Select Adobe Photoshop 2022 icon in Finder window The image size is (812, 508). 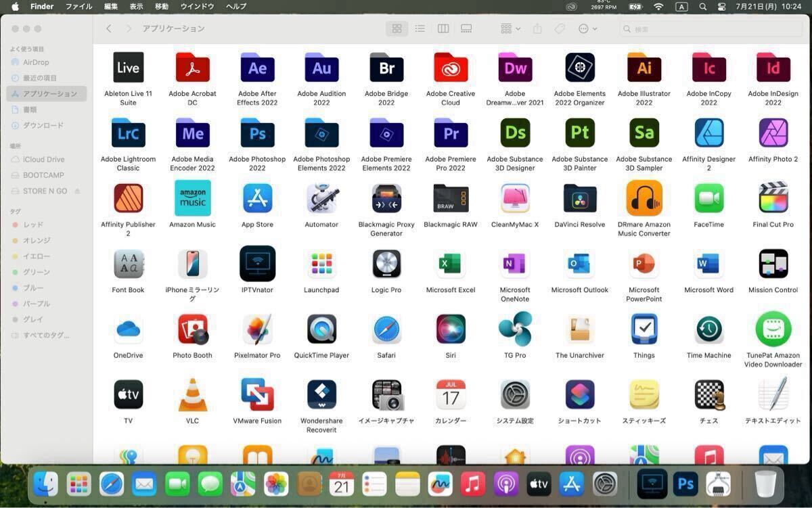[257, 133]
